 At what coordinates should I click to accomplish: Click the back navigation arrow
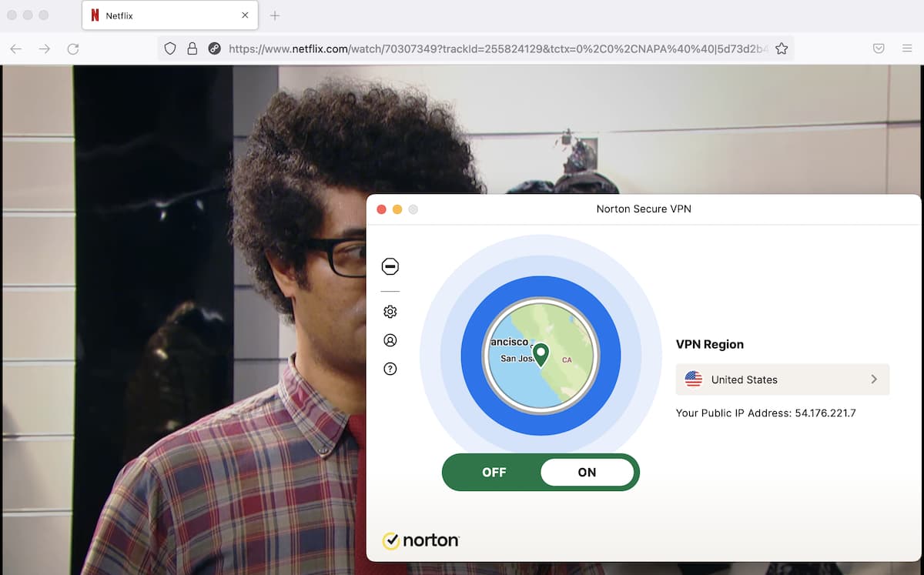click(15, 48)
